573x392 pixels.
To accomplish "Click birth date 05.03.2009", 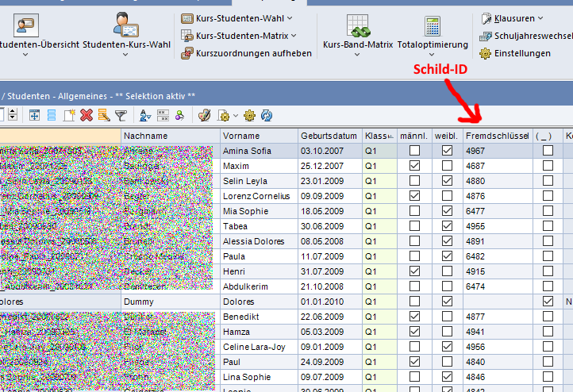I will pyautogui.click(x=330, y=332).
